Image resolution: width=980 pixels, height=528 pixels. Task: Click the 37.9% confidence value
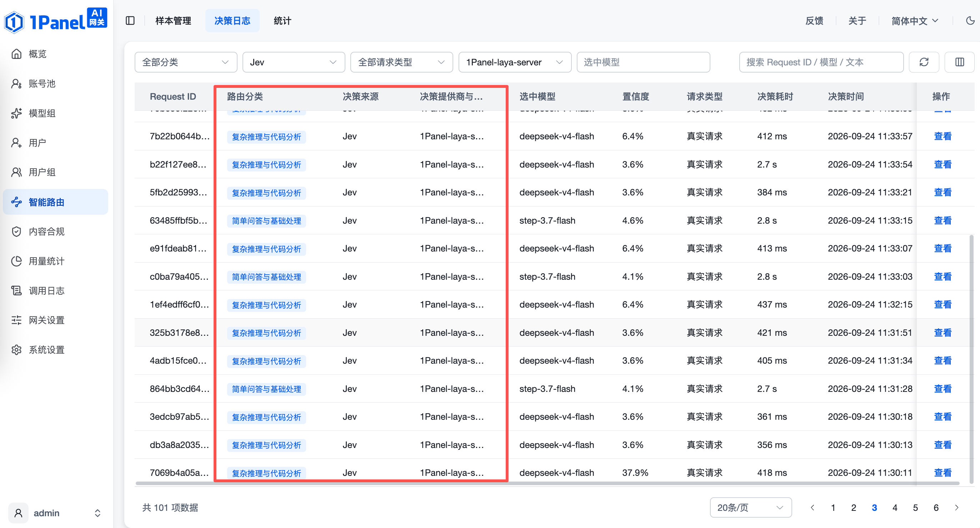click(635, 473)
